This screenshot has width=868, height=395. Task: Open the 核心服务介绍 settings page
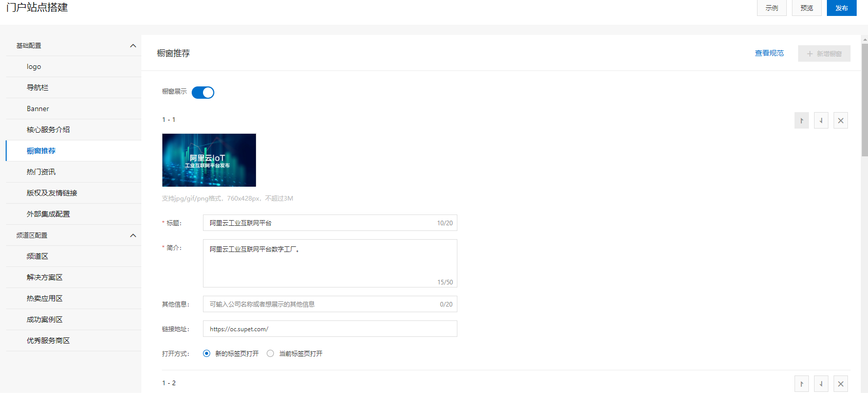tap(73, 130)
